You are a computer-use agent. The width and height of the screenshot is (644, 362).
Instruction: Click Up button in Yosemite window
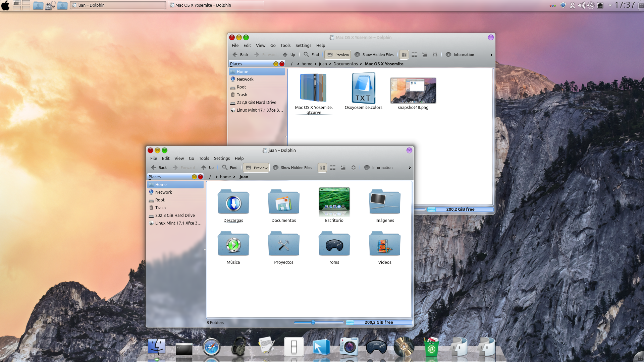[289, 55]
